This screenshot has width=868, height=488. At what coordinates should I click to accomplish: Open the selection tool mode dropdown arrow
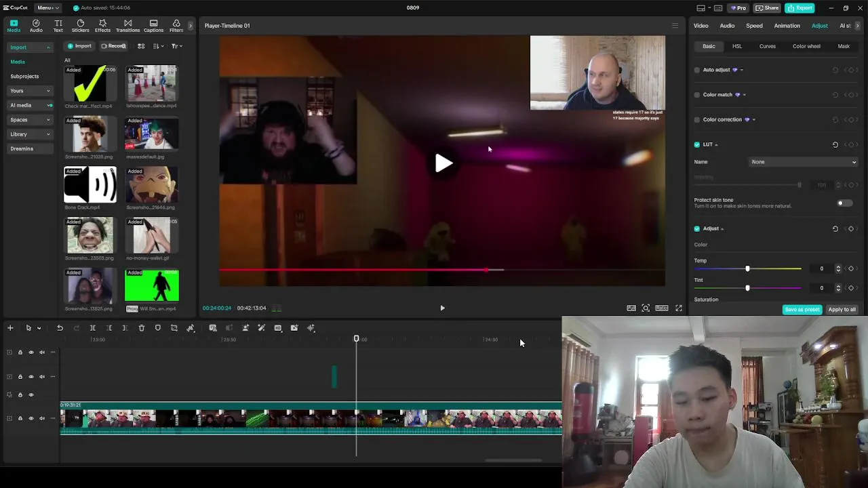[x=39, y=329]
